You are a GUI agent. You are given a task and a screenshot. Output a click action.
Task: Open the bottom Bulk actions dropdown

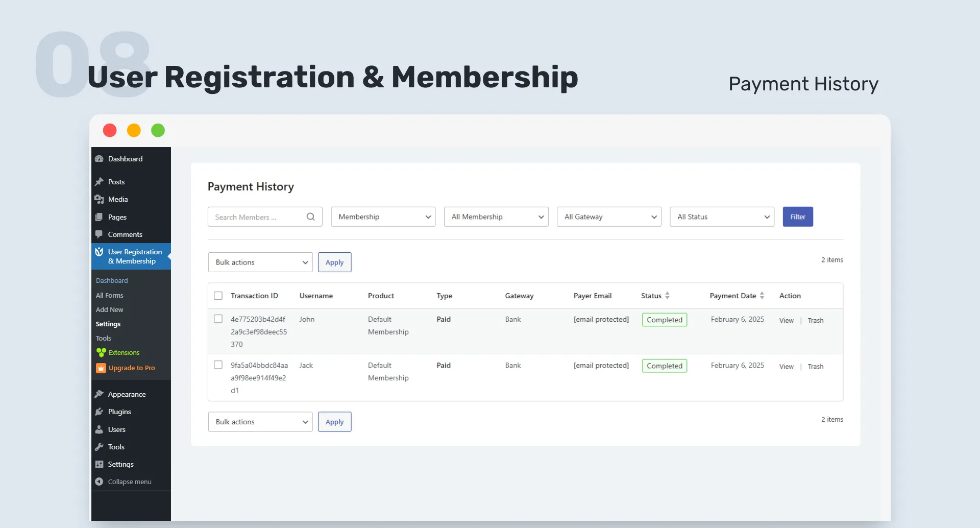(x=260, y=422)
